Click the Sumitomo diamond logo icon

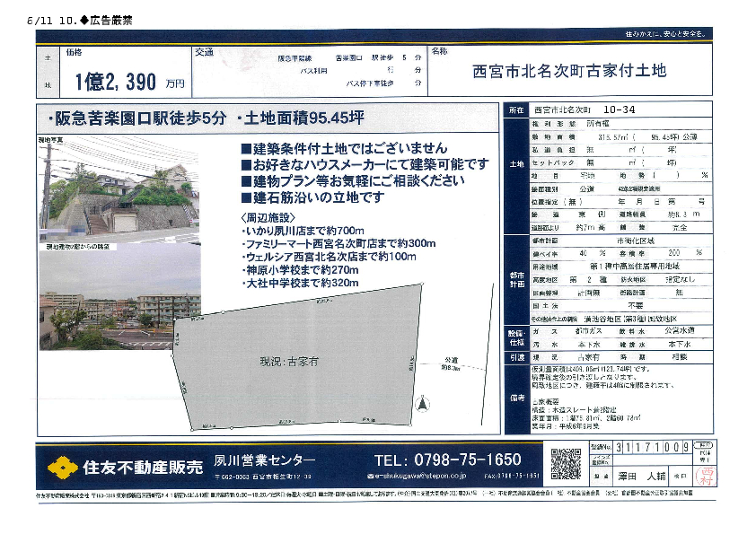[60, 467]
